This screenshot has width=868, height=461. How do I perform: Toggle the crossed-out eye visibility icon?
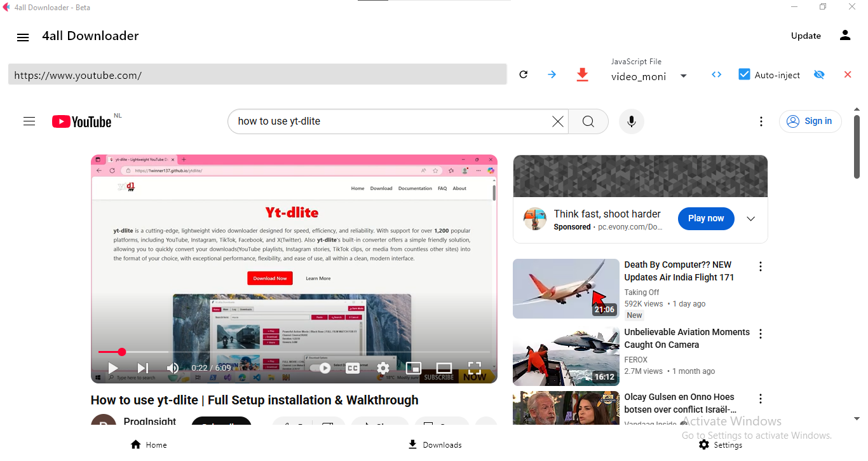pos(819,74)
